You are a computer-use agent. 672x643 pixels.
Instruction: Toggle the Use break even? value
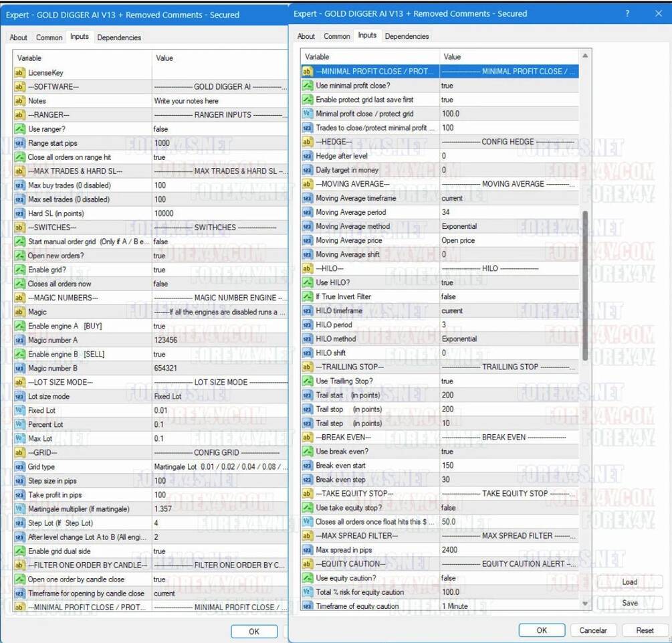pyautogui.click(x=509, y=451)
